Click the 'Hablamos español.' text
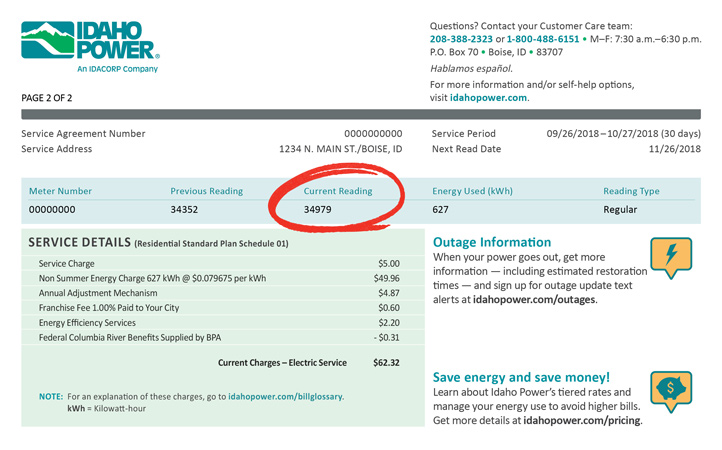722x450 pixels. (471, 69)
